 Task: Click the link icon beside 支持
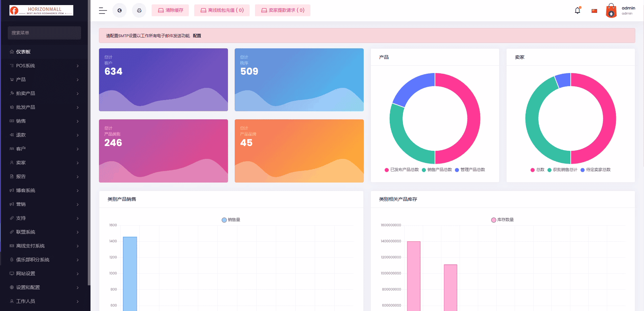(x=12, y=218)
